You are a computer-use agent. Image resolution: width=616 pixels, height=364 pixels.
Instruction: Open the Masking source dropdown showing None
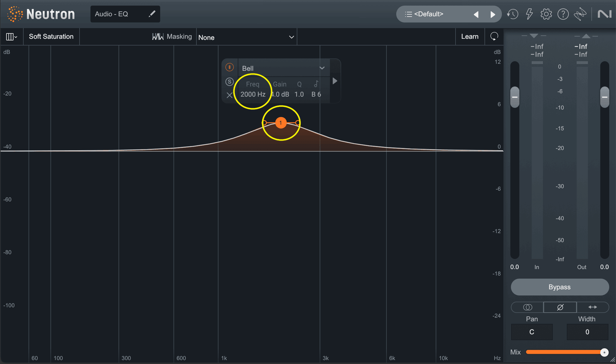tap(246, 37)
